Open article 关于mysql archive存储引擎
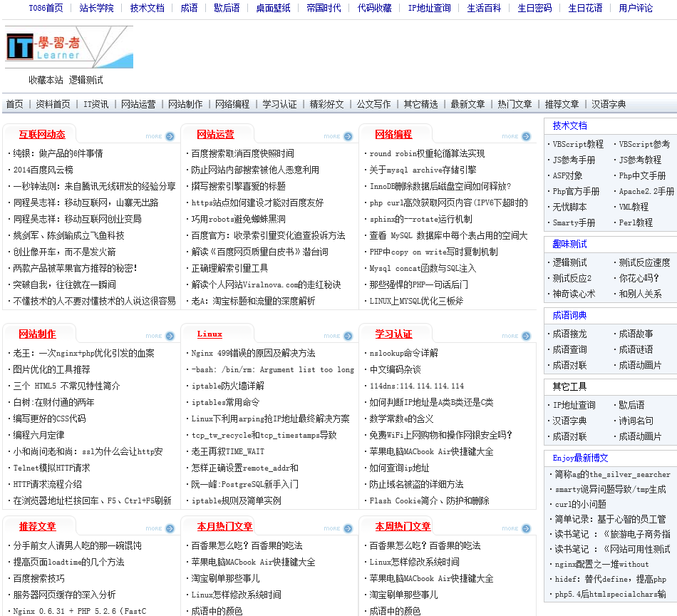This screenshot has width=677, height=616. point(423,170)
